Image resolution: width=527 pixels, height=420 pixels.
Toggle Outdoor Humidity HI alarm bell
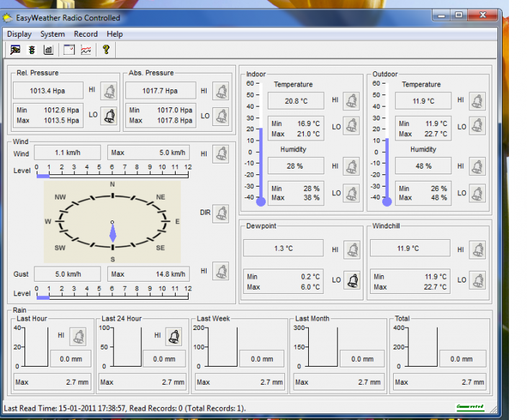(477, 166)
